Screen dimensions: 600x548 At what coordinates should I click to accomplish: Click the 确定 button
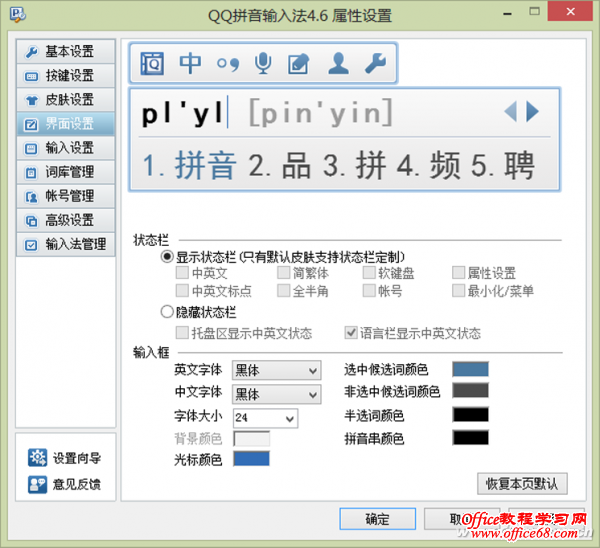coord(377,519)
